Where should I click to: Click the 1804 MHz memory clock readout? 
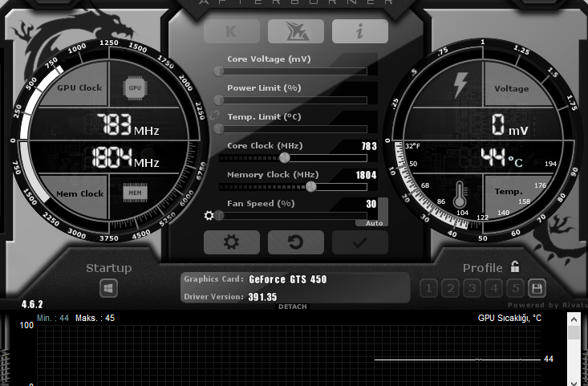pos(125,157)
